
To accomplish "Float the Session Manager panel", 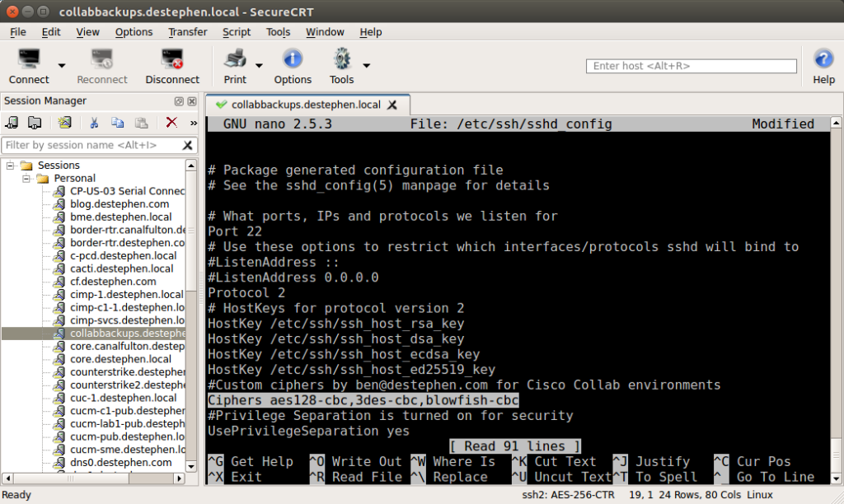I will point(179,101).
